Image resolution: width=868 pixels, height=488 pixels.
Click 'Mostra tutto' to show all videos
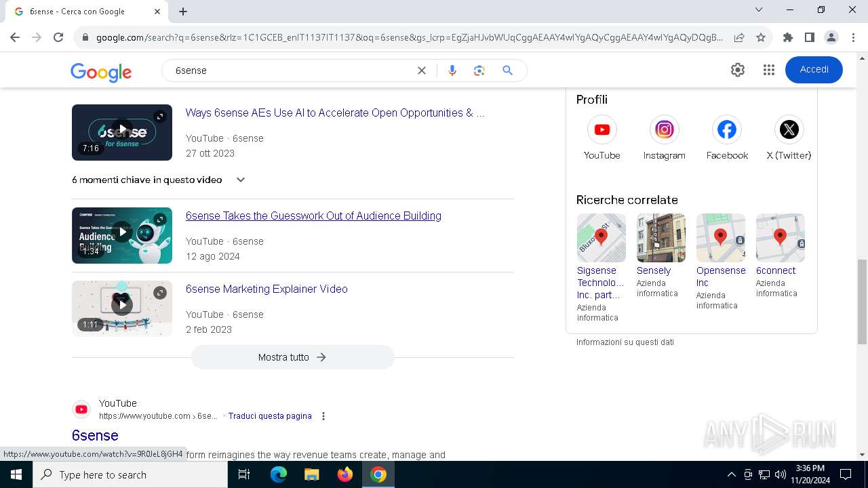[x=293, y=357]
